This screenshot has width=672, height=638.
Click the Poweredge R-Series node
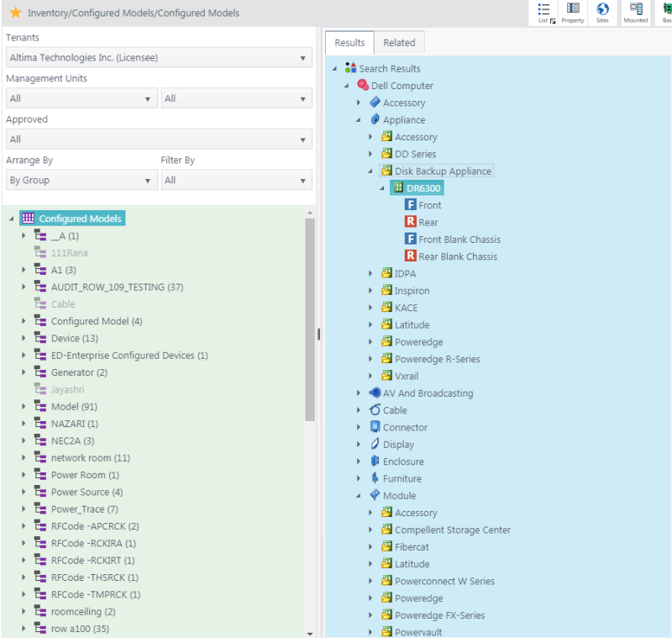438,358
